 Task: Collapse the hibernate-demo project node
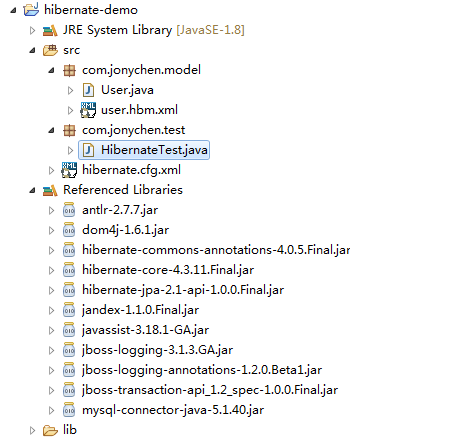[13, 10]
